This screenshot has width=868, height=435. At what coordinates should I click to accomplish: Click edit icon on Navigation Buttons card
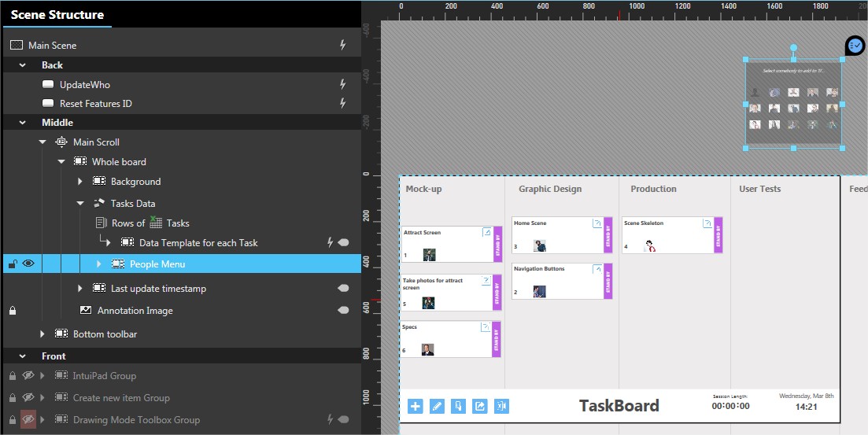point(597,269)
